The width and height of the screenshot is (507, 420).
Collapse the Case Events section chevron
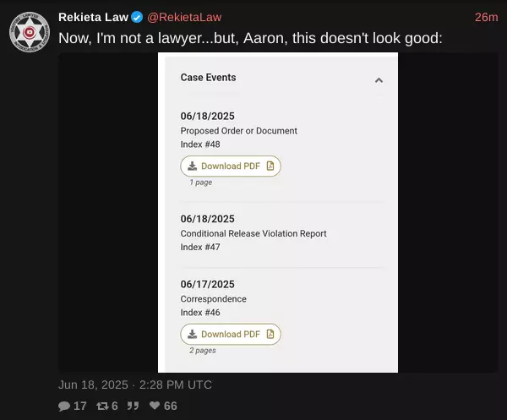click(x=379, y=80)
